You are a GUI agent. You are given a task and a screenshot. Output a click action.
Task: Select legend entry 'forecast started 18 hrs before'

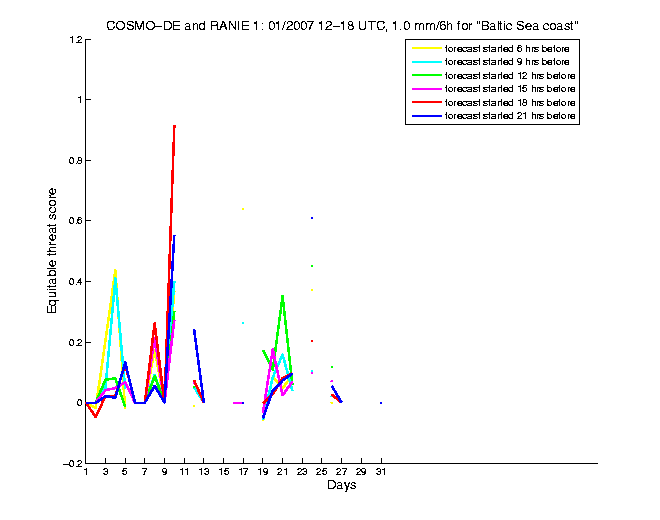point(493,103)
